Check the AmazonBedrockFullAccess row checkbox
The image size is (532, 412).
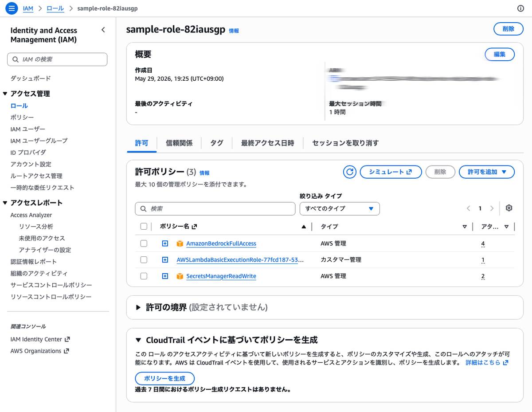click(x=144, y=243)
